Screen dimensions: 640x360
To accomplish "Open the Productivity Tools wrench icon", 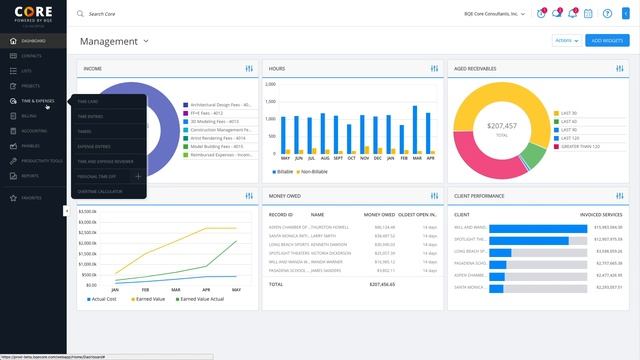I will (13, 161).
